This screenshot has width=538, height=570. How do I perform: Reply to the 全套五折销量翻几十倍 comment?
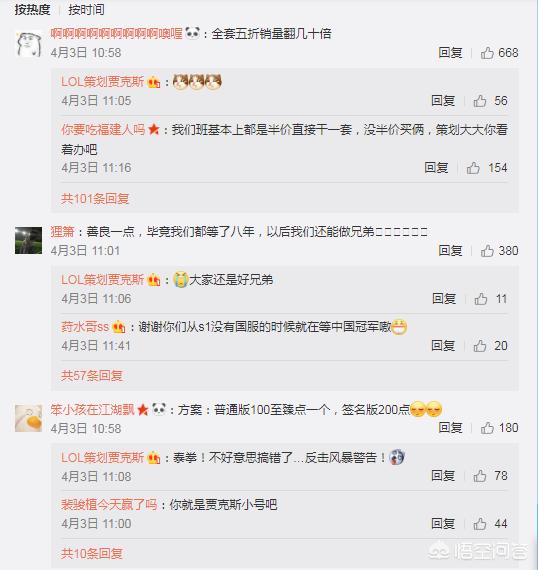450,53
